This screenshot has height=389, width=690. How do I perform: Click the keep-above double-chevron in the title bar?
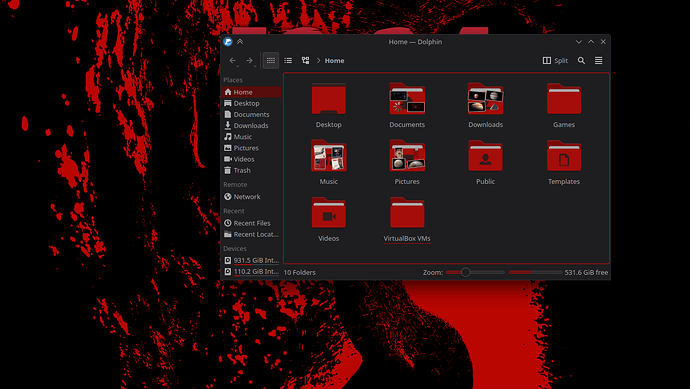[240, 42]
